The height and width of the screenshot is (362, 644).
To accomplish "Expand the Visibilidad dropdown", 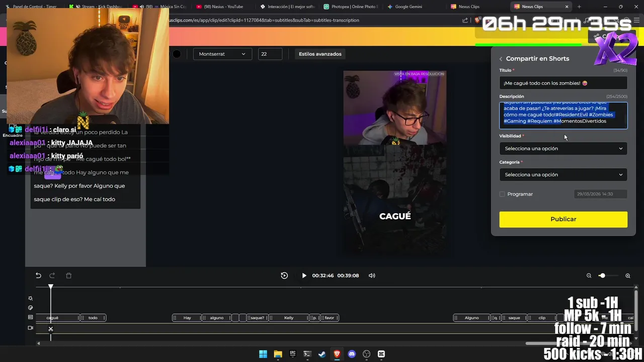I will pos(563,148).
